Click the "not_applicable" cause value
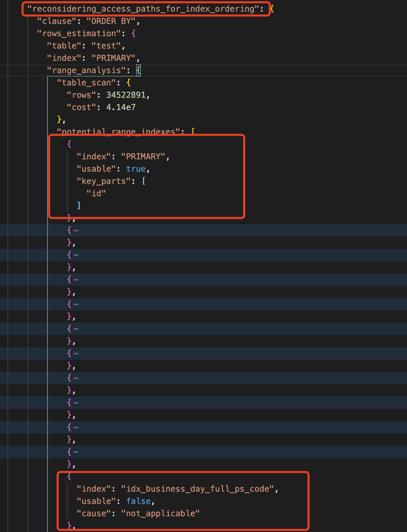This screenshot has height=532, width=407. pos(160,514)
